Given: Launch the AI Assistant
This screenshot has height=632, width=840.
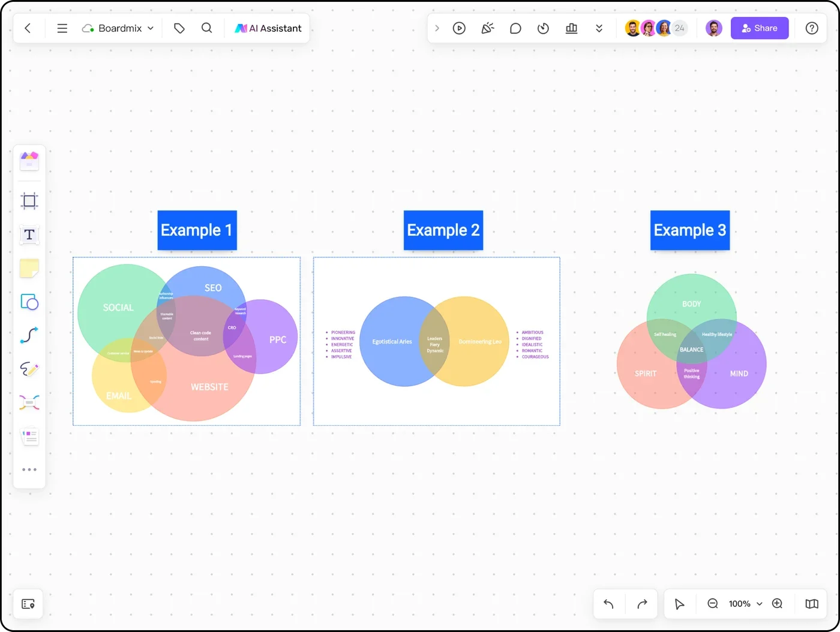Looking at the screenshot, I should coord(268,28).
